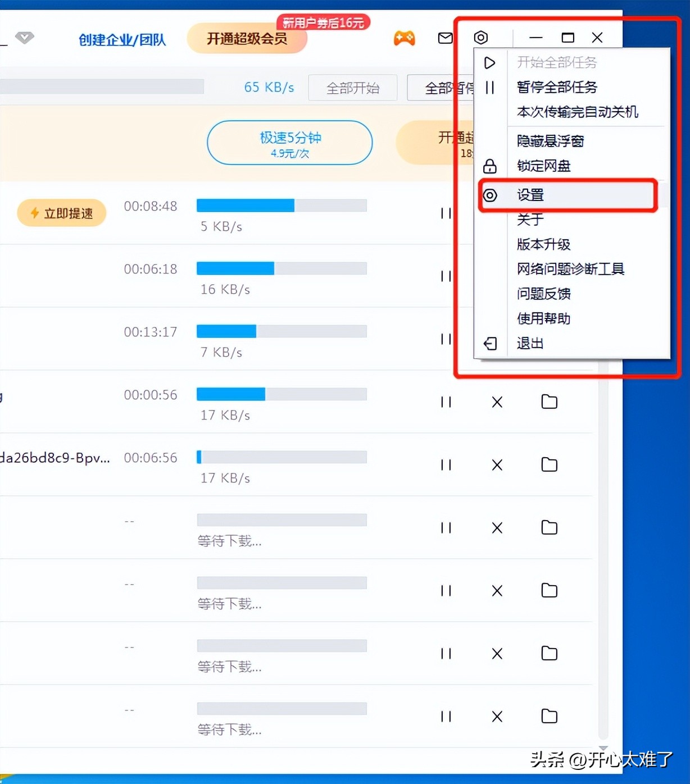Select 暂停全部任务 to pause all tasks
The width and height of the screenshot is (690, 784).
(x=557, y=87)
